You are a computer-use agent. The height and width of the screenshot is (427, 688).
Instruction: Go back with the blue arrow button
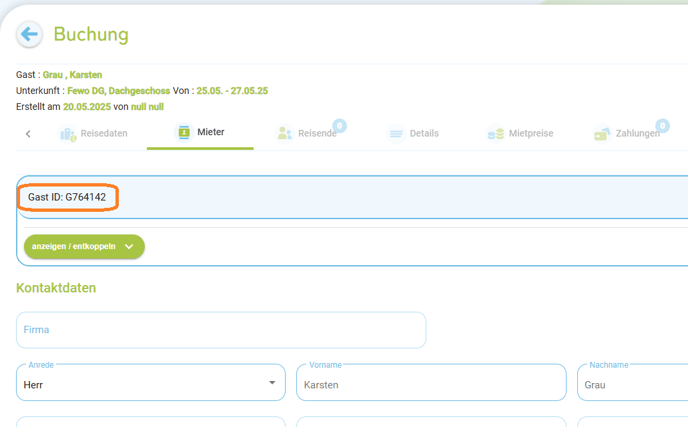click(x=29, y=34)
